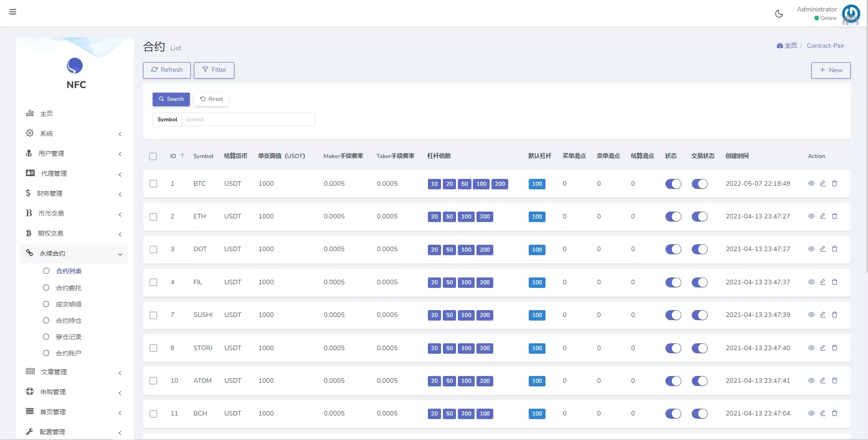Click the edit icon for the SUSHI row
868x440 pixels.
coord(823,315)
